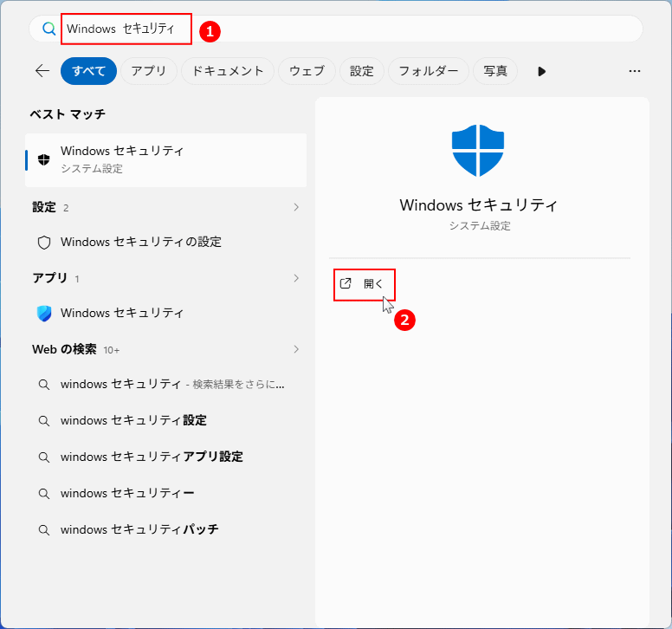Click the large blue Windows Security shield

(478, 151)
